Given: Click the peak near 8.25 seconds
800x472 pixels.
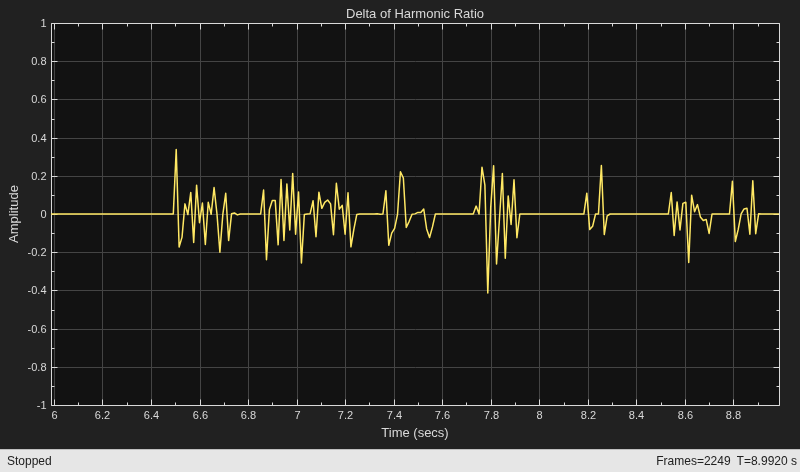Looking at the screenshot, I should click(x=601, y=166).
